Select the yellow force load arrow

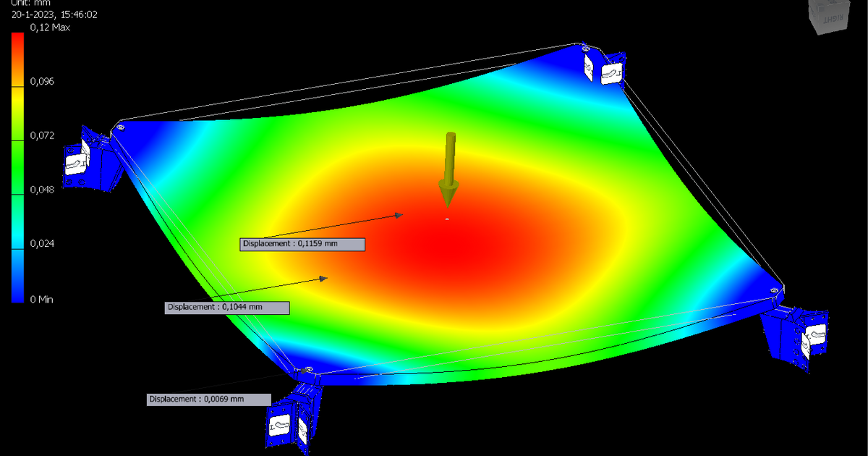point(449,170)
